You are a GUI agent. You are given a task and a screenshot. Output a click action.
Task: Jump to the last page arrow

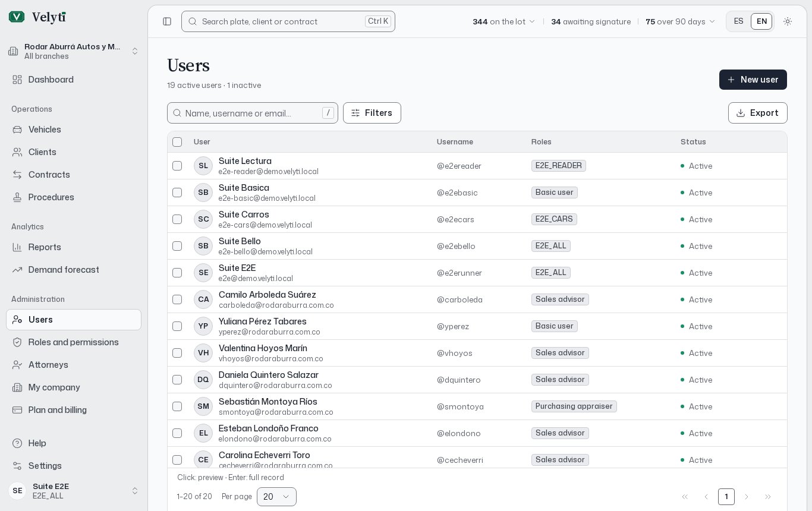pos(768,497)
